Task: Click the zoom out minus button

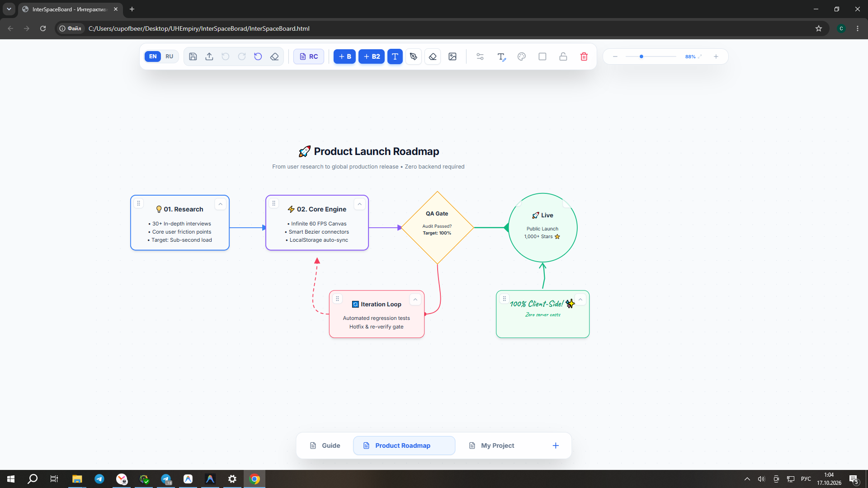Action: (615, 56)
